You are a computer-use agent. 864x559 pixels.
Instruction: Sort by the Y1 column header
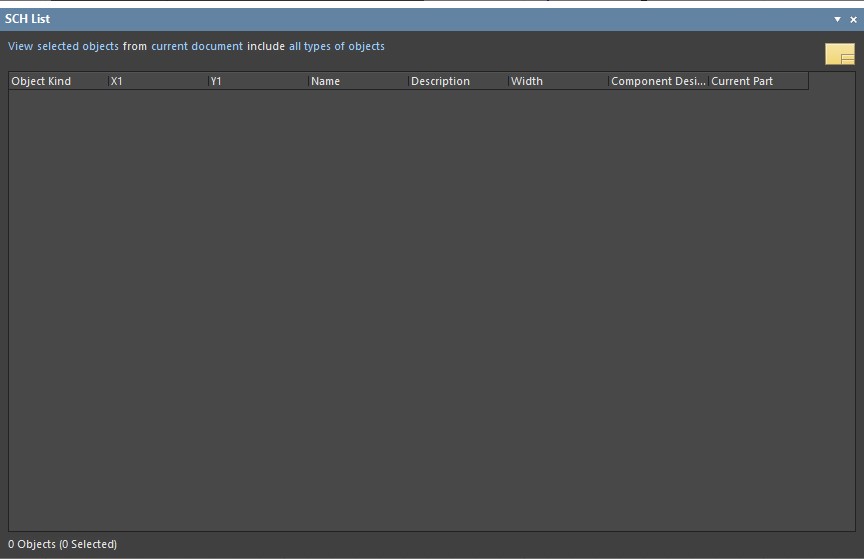click(258, 81)
